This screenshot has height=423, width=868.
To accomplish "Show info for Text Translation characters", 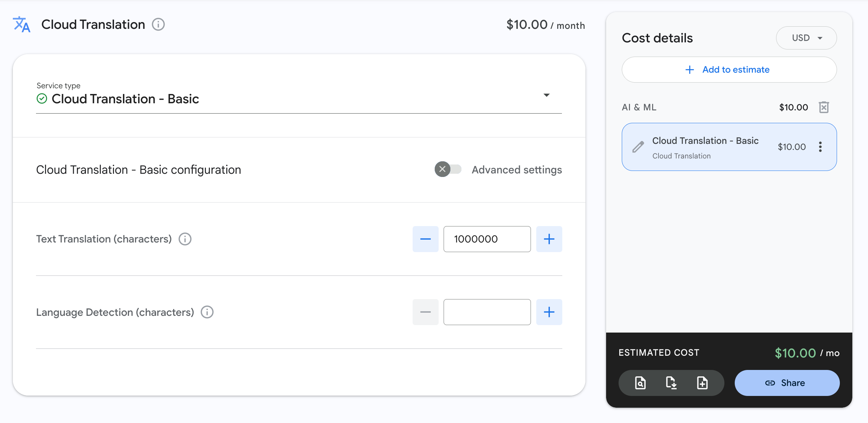I will pyautogui.click(x=185, y=239).
